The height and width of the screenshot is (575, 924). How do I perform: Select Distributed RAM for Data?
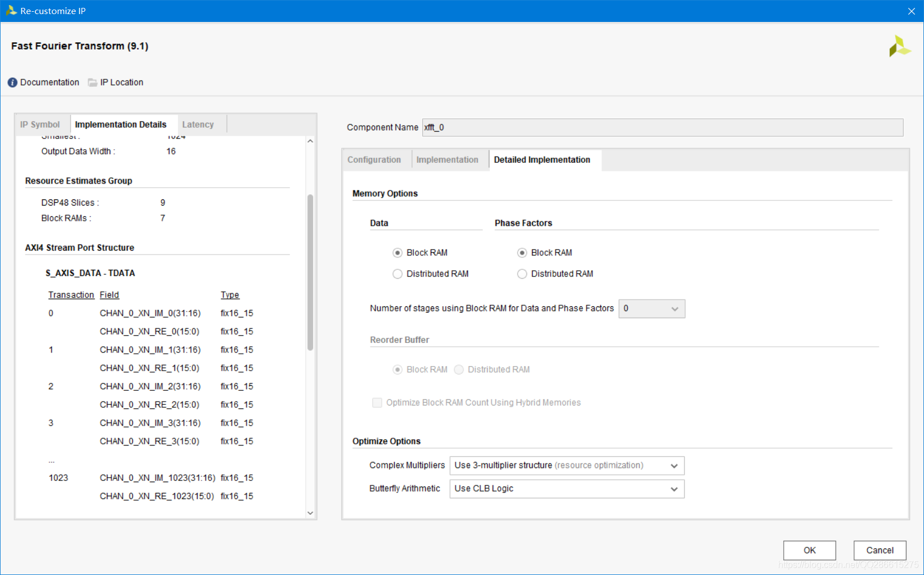(398, 274)
